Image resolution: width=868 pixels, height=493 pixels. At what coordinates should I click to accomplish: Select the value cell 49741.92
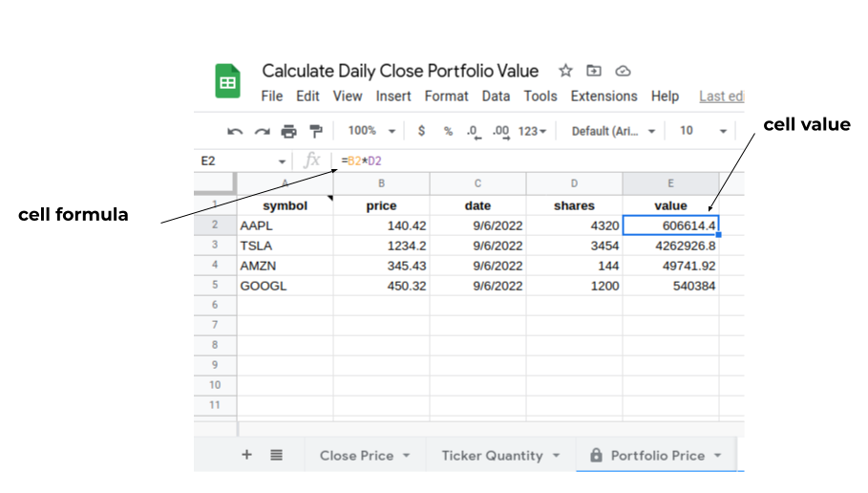click(x=670, y=266)
